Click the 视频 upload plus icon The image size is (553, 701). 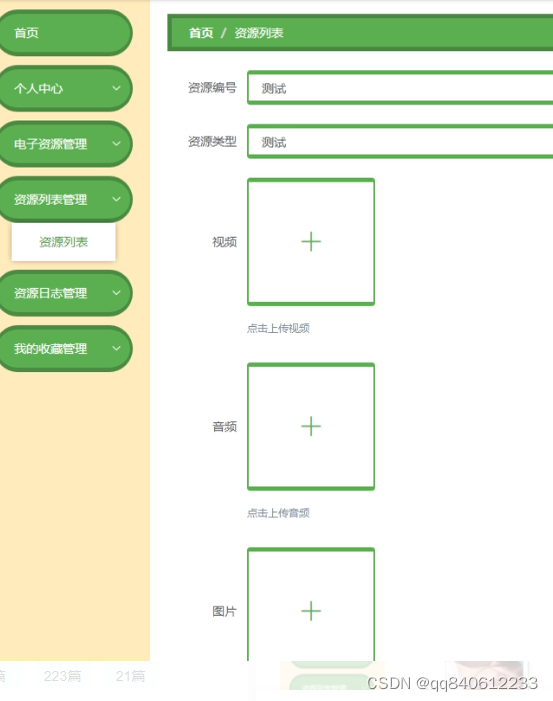point(311,242)
